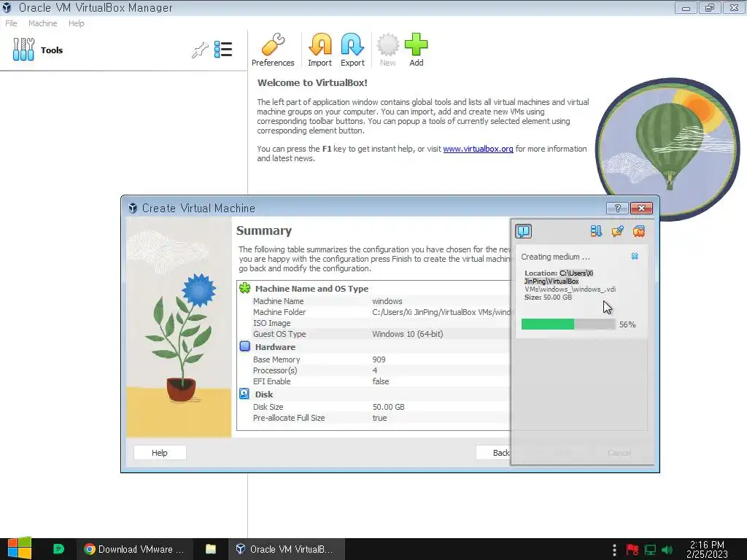Image resolution: width=747 pixels, height=560 pixels.
Task: Click the 'ISO Image' row label
Action: pos(271,323)
